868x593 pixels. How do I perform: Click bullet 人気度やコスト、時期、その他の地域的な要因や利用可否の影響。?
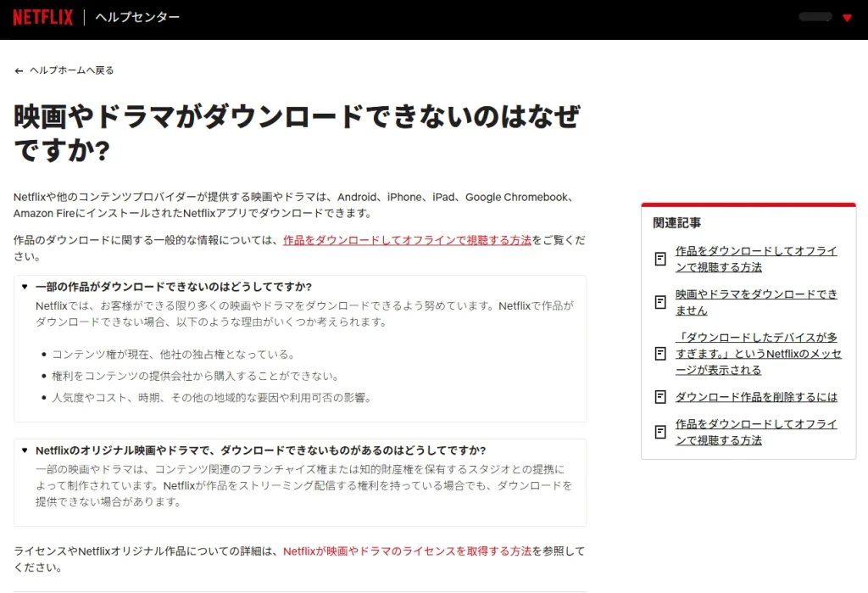(211, 397)
